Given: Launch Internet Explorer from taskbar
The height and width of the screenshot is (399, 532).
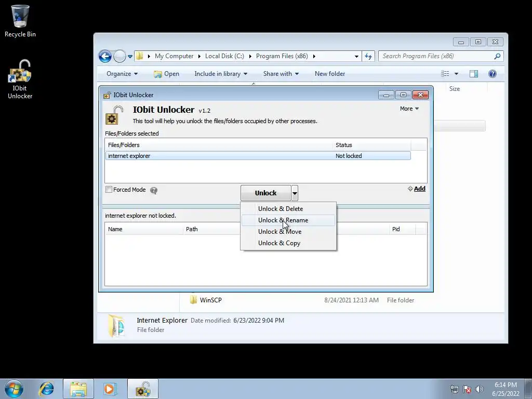Looking at the screenshot, I should point(46,389).
